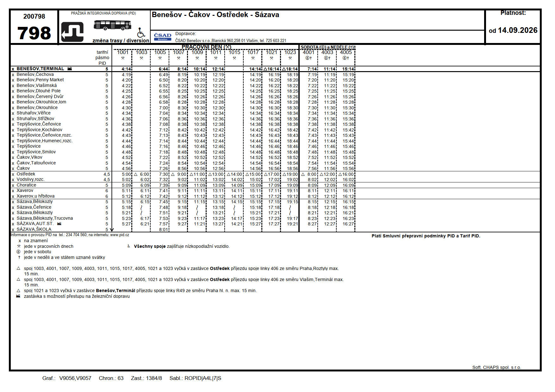Click the ČSAD Benešov logo
This screenshot has height=392, width=555.
(x=163, y=37)
